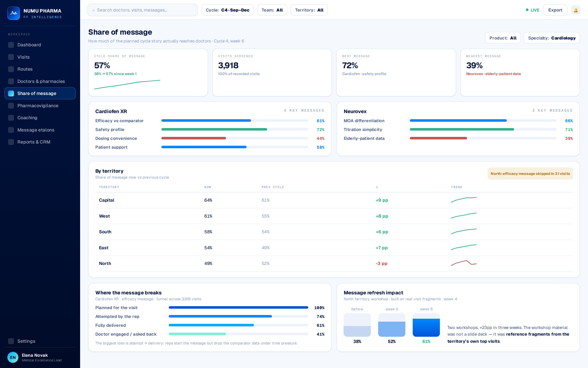The image size is (588, 368).
Task: Click the Reports & CRM sidebar icon
Action: pyautogui.click(x=11, y=142)
